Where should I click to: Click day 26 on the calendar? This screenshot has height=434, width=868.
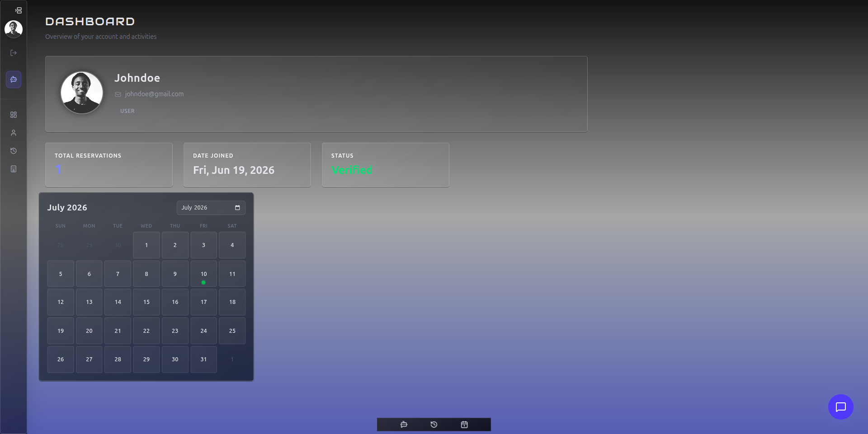click(61, 359)
